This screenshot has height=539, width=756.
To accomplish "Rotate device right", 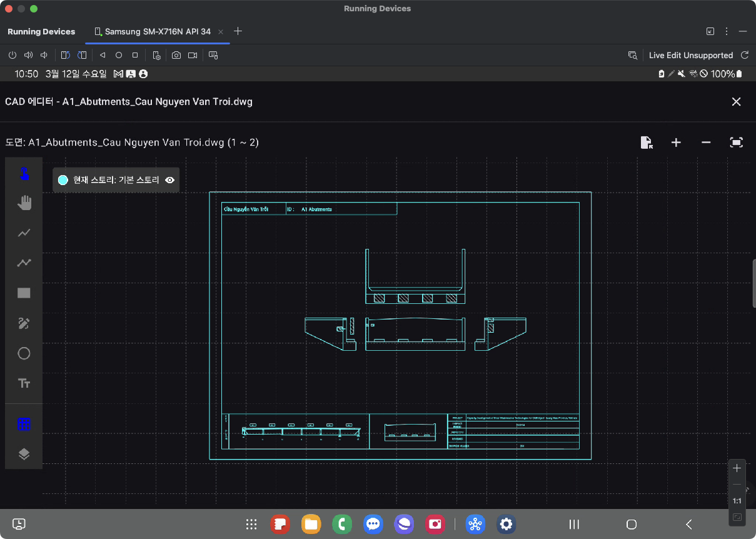I will coord(81,55).
